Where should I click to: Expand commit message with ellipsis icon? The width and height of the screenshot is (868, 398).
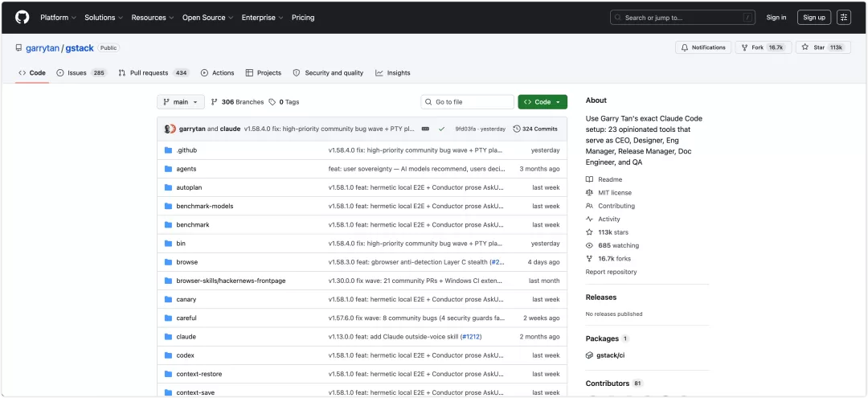pos(425,129)
